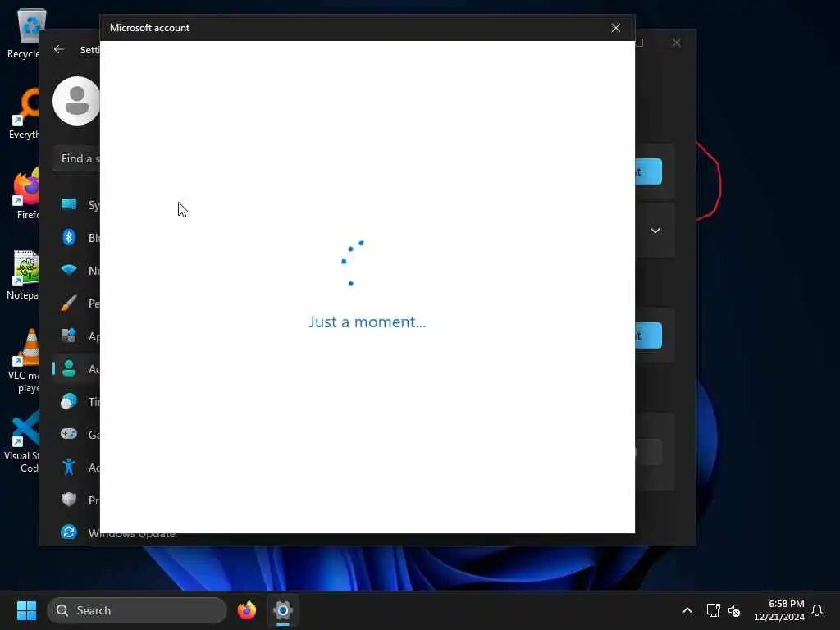840x630 pixels.
Task: Click the muted volume tray icon
Action: (x=734, y=610)
